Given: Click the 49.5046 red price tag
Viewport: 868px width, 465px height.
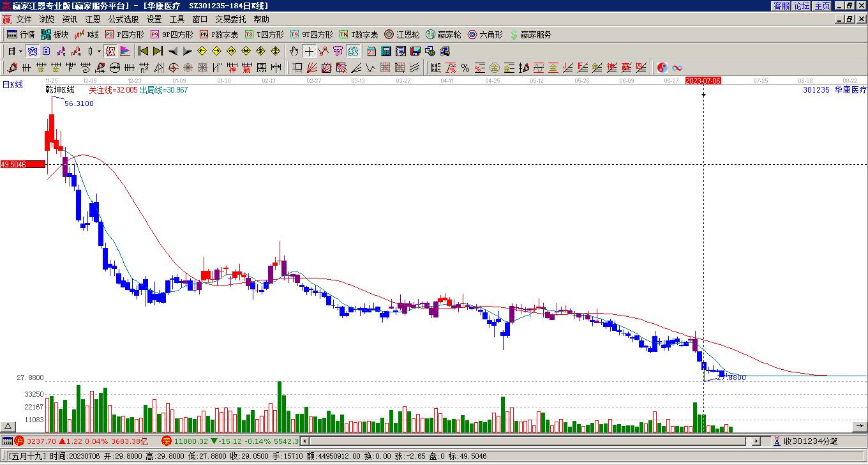Looking at the screenshot, I should 23,165.
